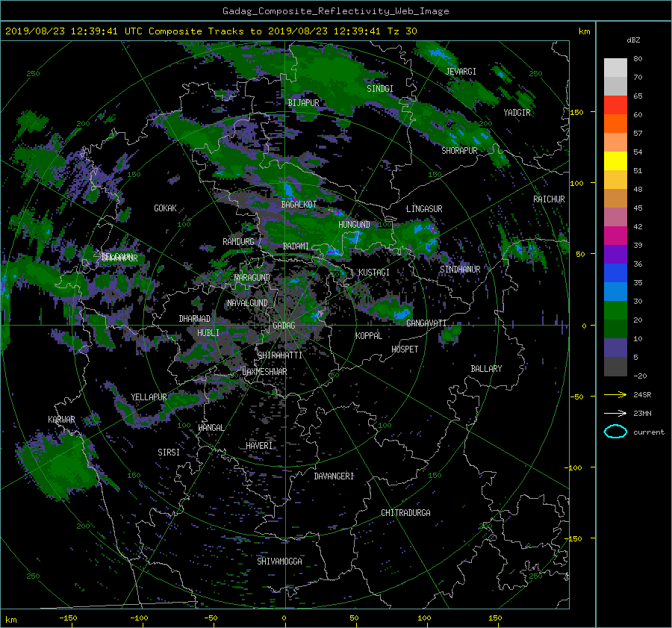This screenshot has height=628, width=672.
Task: Click the HUBLI city label
Action: click(208, 332)
